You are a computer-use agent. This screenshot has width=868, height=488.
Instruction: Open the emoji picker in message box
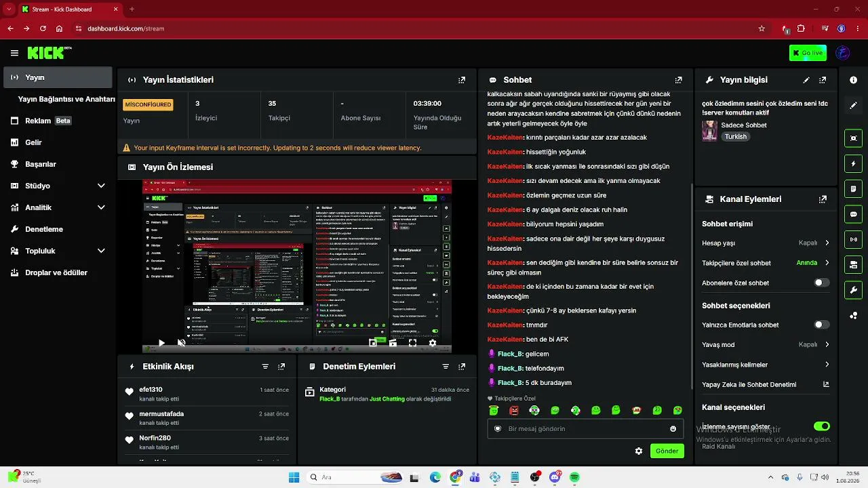click(x=673, y=429)
